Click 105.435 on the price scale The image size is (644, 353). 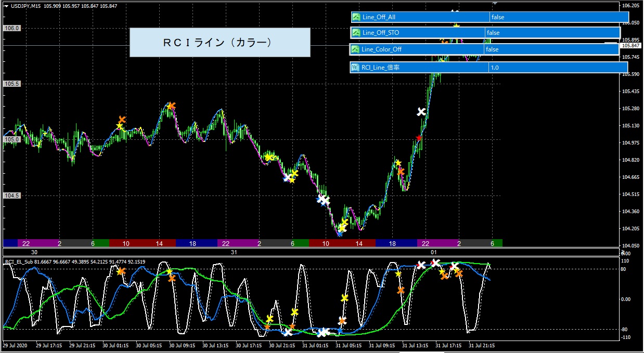tap(630, 91)
